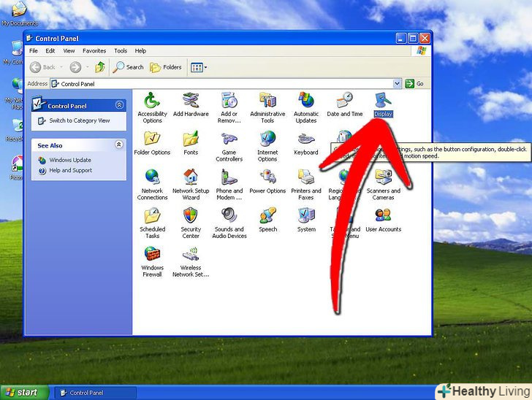Viewport: 532px width, 400px height.
Task: Open the Help and Support link
Action: pyautogui.click(x=71, y=170)
